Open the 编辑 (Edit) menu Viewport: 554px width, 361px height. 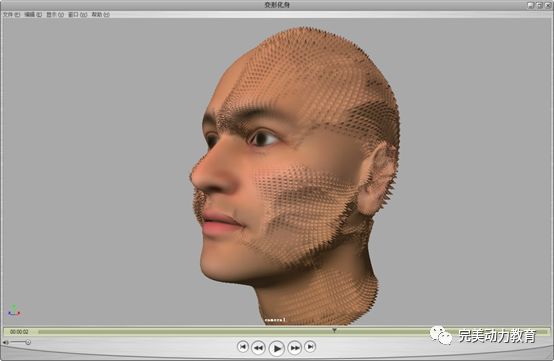(33, 14)
